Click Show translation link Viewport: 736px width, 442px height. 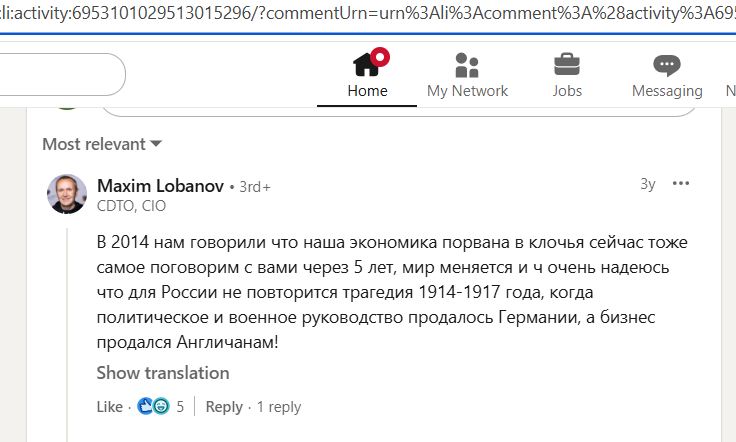[x=163, y=373]
